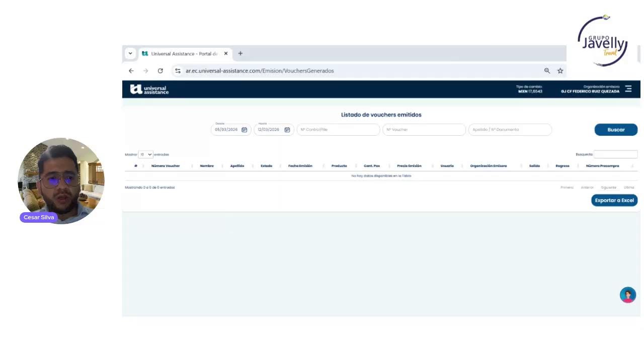Sort by Organización Emisora column
The height and width of the screenshot is (362, 644).
489,166
